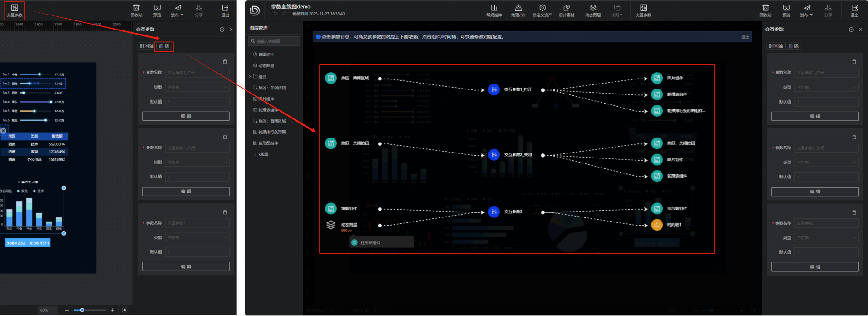Viewport: 868px width, 316px height.
Task: Open 常规组件 in the top toolbar
Action: (494, 10)
